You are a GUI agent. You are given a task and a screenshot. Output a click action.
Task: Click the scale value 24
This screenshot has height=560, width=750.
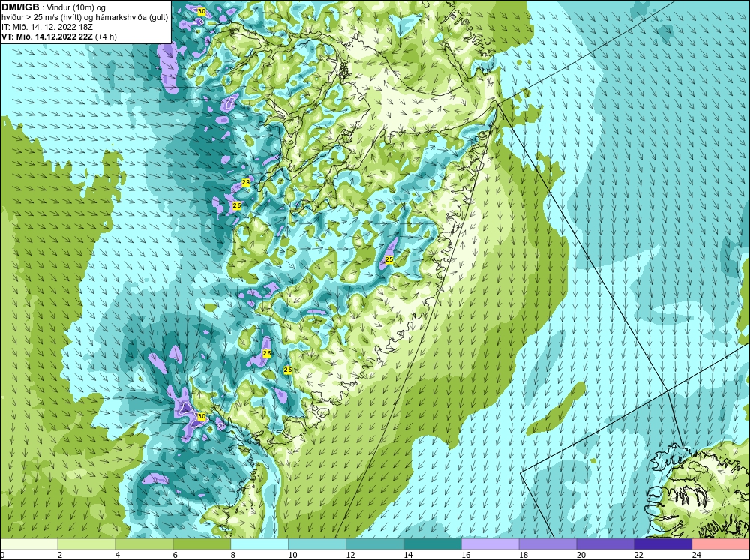[x=697, y=555]
